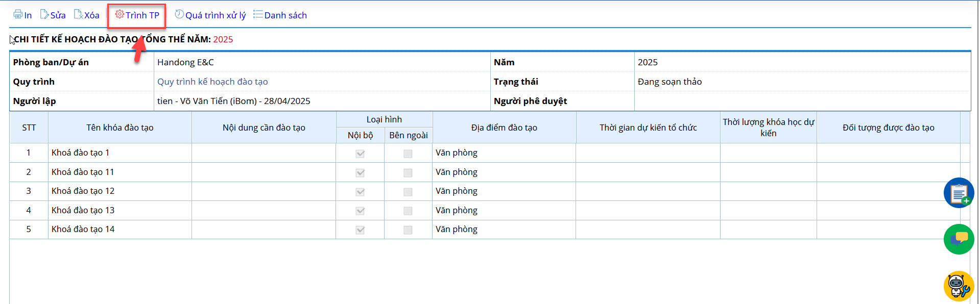Toggle Nội bộ checkbox for Khoá đào tạo 14

(360, 230)
